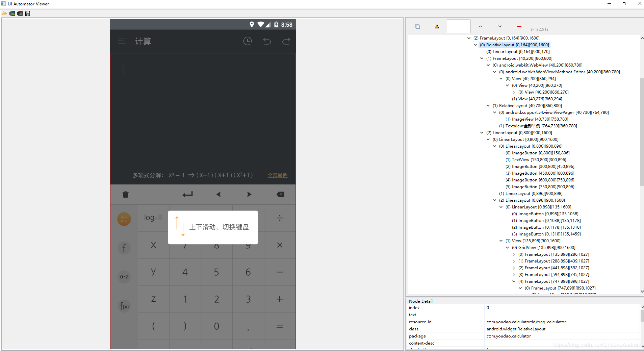Tap the left parenthesis key
The height and width of the screenshot is (351, 644).
[153, 326]
